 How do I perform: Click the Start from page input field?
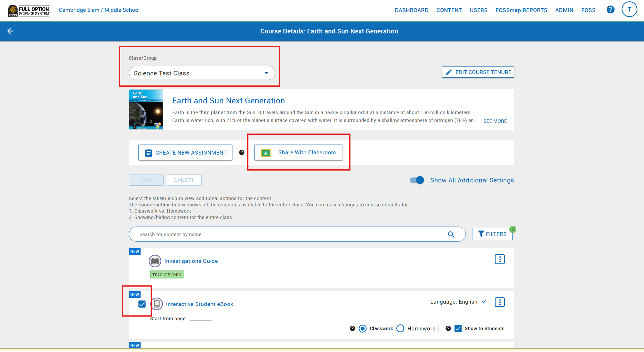[200, 318]
